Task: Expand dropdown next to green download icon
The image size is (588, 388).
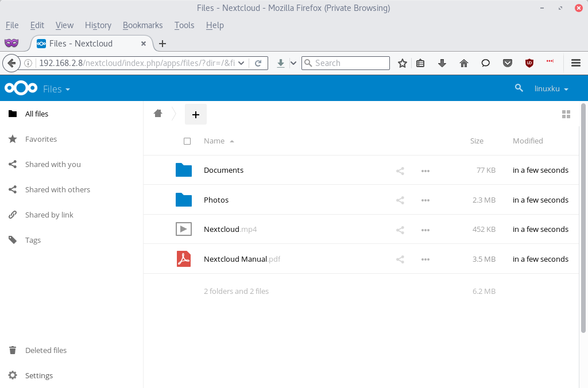Action: pyautogui.click(x=293, y=63)
